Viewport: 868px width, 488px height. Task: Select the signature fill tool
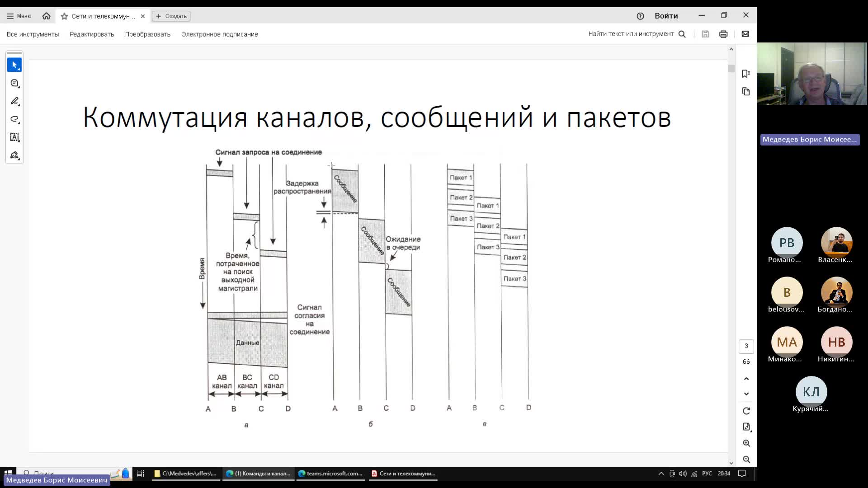pos(14,155)
